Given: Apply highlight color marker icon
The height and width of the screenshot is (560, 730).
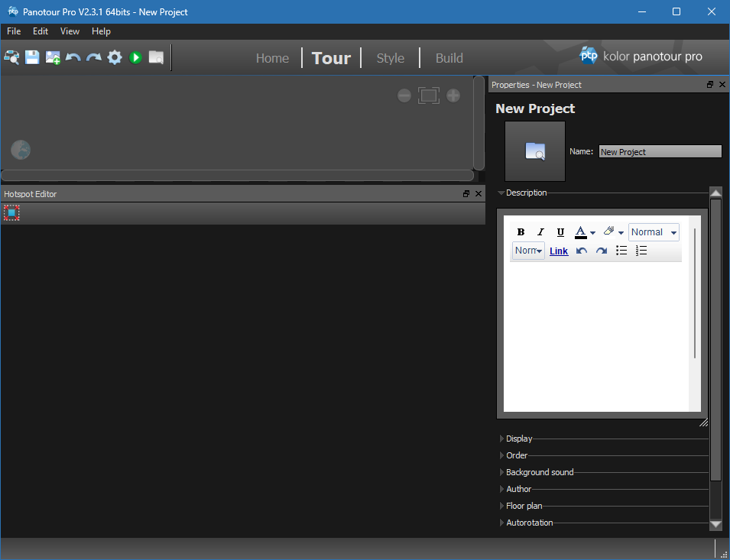Looking at the screenshot, I should [x=609, y=231].
